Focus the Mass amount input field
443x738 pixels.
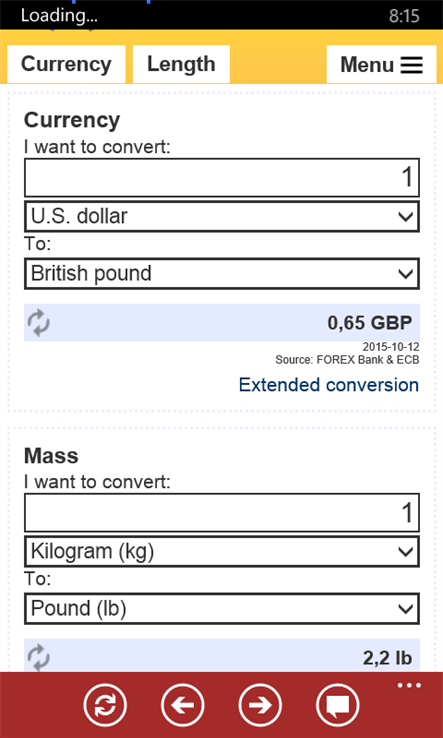[222, 513]
